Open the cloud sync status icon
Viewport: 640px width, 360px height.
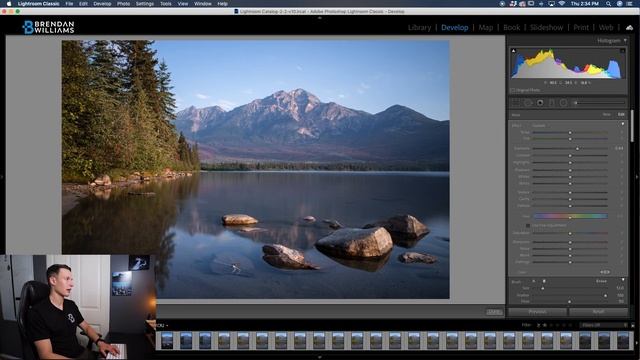pos(629,27)
